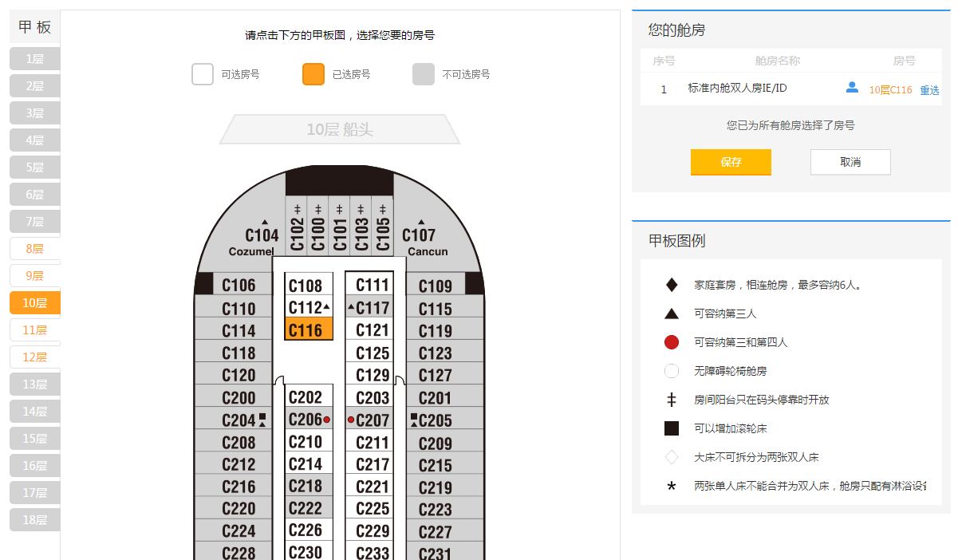958x560 pixels.
Task: Click the black diamond family suite legend icon
Action: (672, 285)
